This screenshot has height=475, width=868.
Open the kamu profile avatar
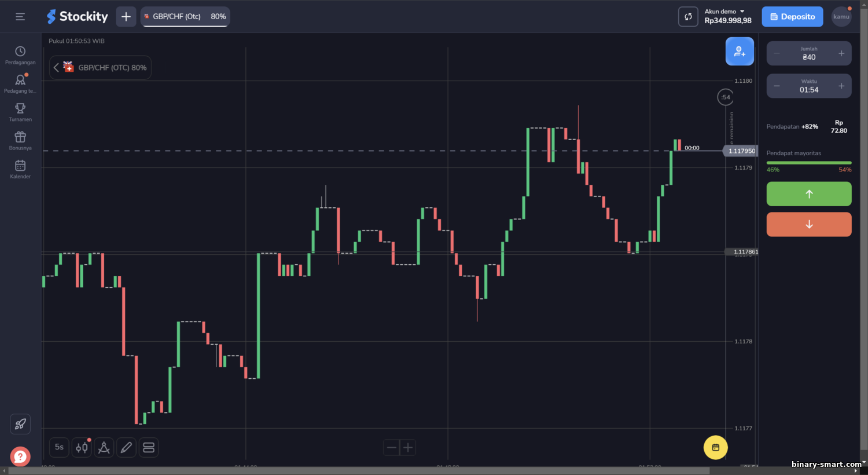[841, 17]
